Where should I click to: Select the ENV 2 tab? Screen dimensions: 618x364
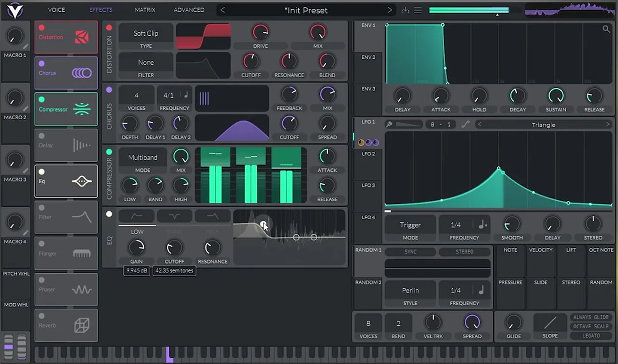(368, 57)
